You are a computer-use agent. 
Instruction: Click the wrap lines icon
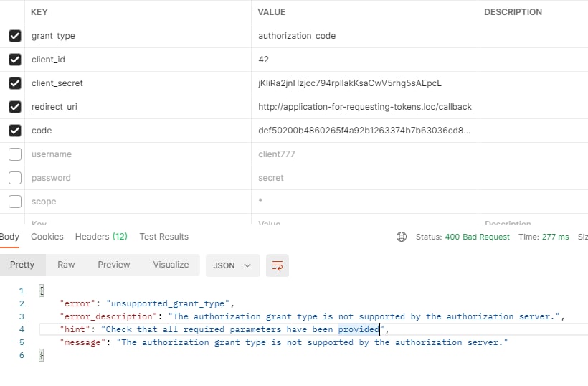(277, 265)
